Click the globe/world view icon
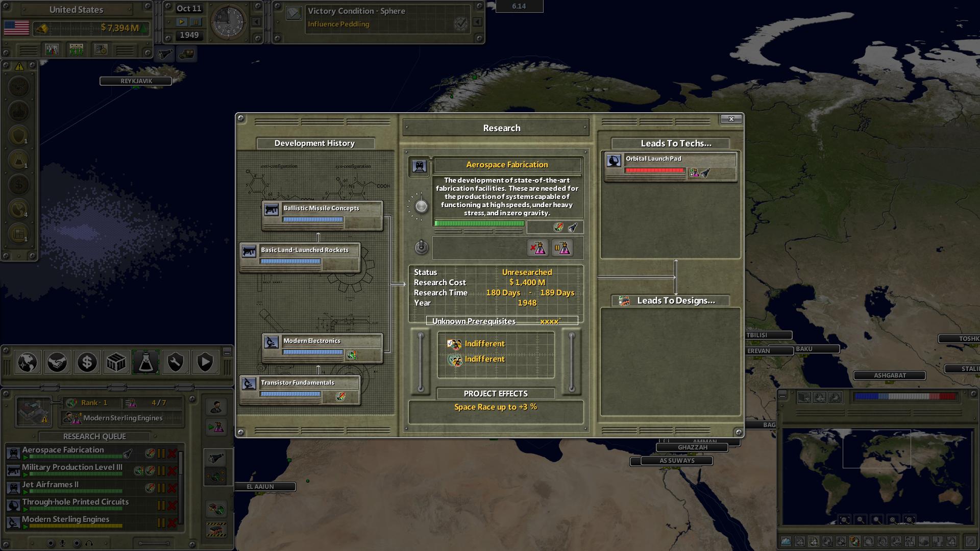 pyautogui.click(x=27, y=363)
